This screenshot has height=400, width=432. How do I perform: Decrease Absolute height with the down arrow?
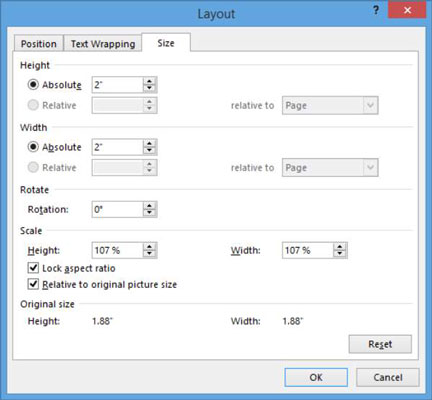click(x=149, y=88)
